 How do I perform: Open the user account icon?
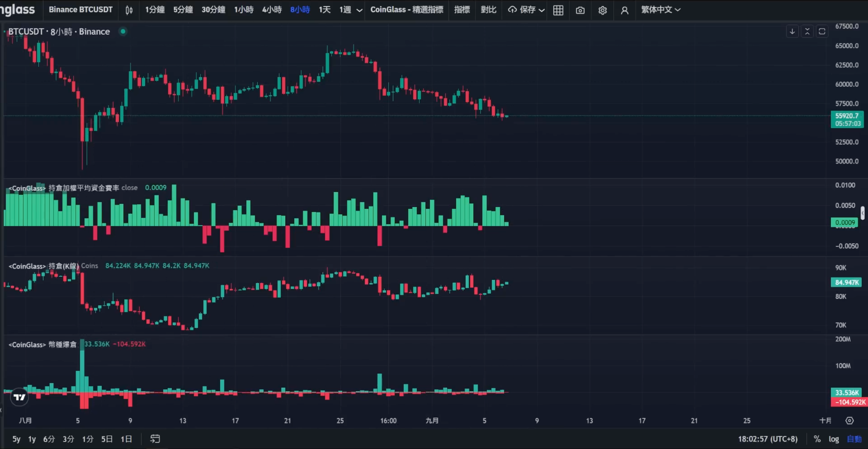pos(624,10)
